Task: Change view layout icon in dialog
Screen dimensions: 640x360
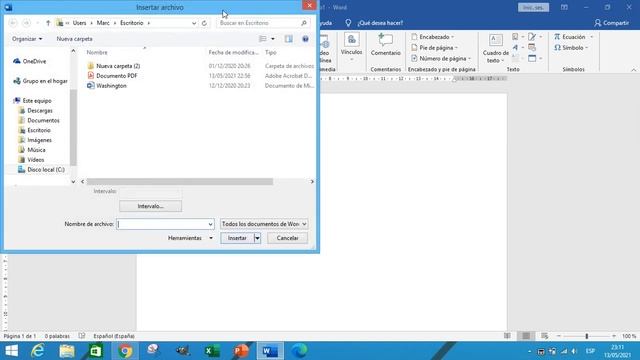Action: tap(263, 39)
